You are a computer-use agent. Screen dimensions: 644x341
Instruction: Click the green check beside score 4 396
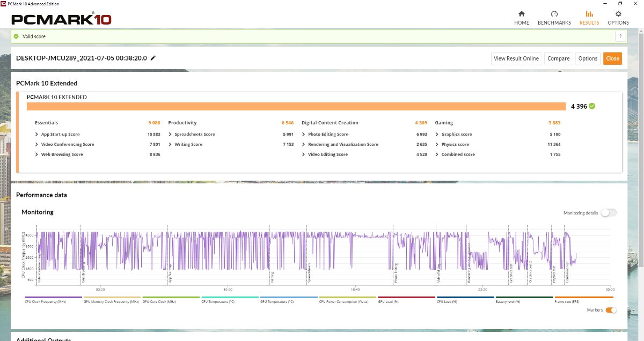[x=592, y=106]
